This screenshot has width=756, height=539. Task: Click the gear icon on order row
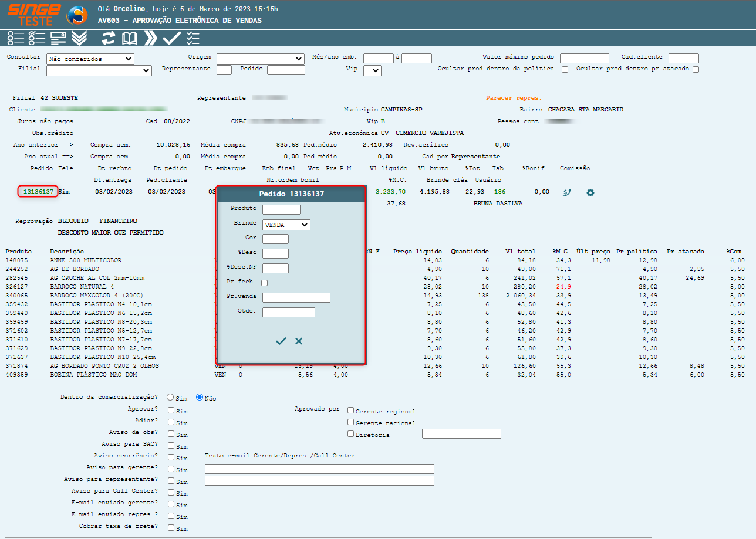click(x=590, y=192)
